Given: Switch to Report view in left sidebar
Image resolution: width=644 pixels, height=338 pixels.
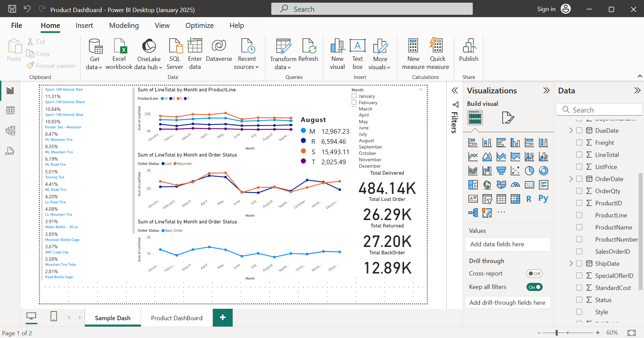Looking at the screenshot, I should pyautogui.click(x=10, y=90).
